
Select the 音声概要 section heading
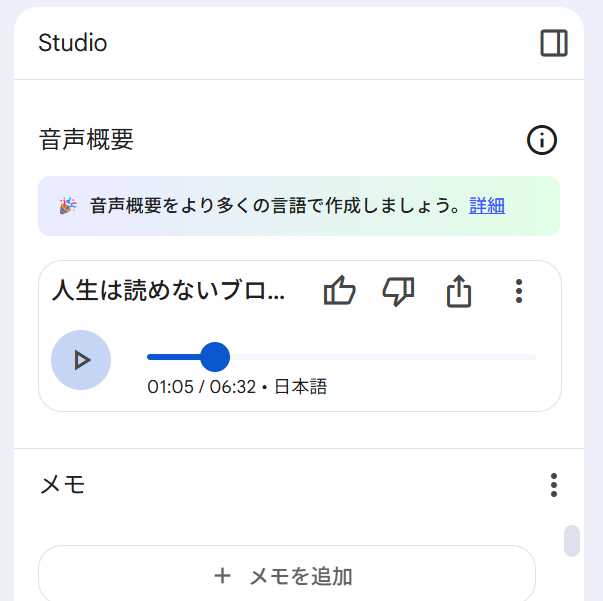coord(86,139)
